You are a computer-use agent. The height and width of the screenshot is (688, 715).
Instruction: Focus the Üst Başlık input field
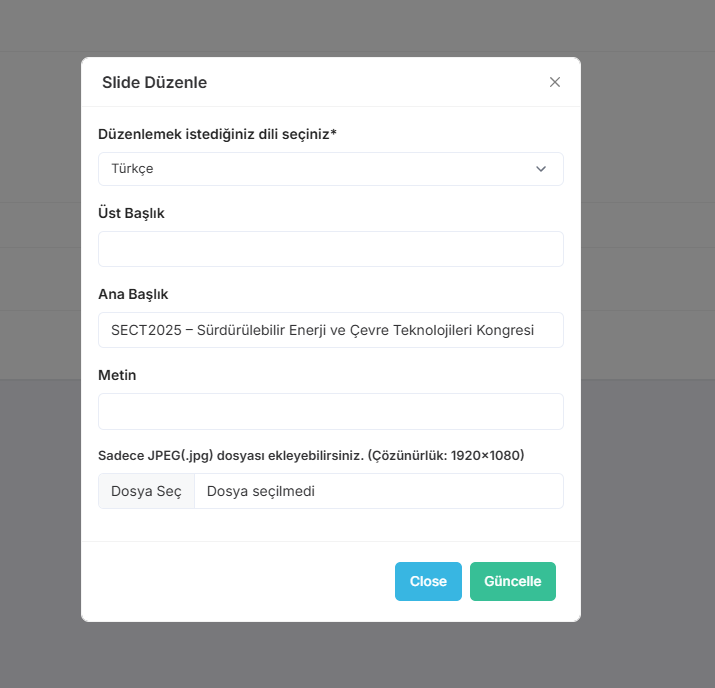pos(330,249)
